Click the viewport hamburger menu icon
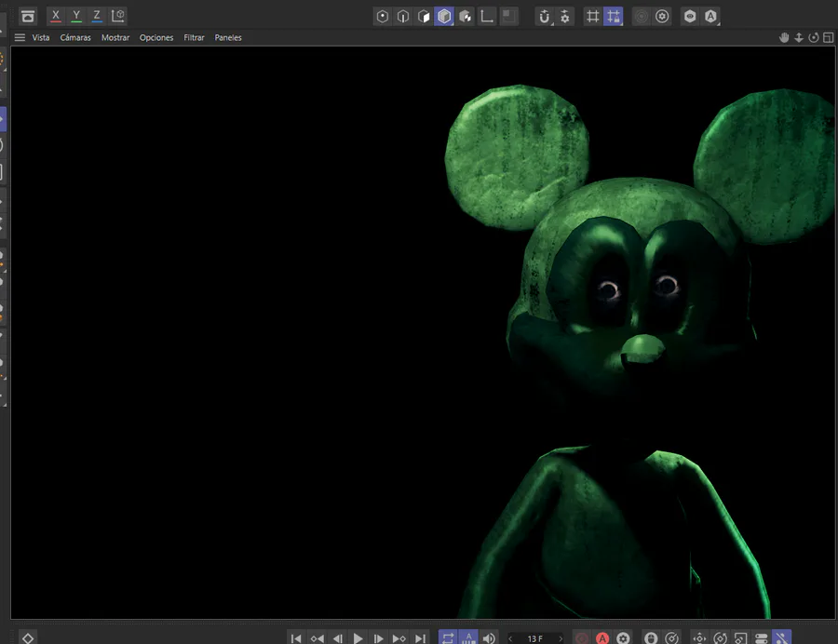The image size is (838, 644). 20,38
